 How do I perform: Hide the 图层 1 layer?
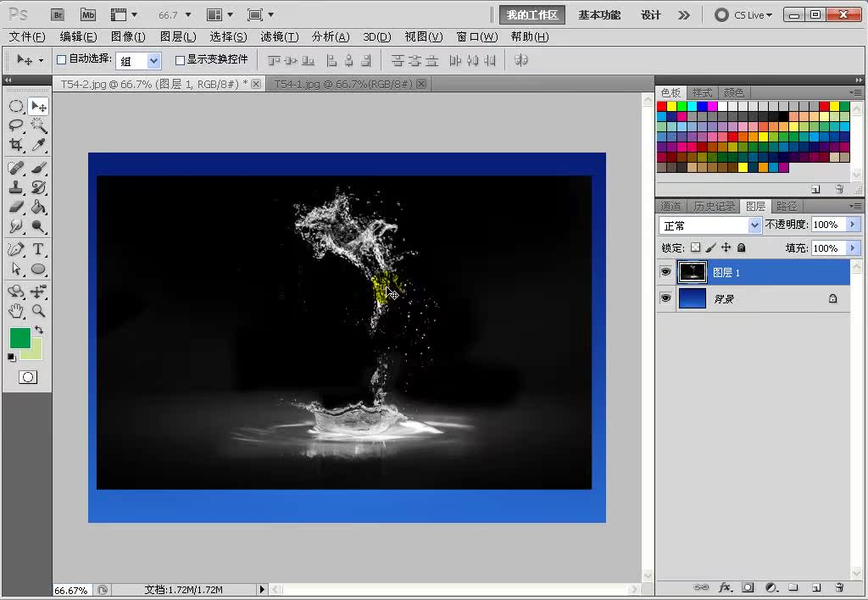(x=665, y=271)
